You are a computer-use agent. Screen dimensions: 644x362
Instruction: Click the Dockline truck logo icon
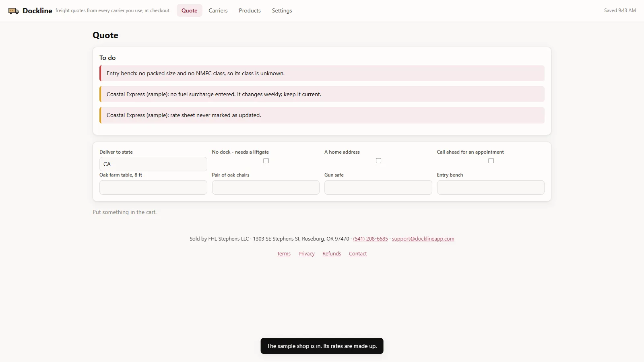click(x=14, y=11)
